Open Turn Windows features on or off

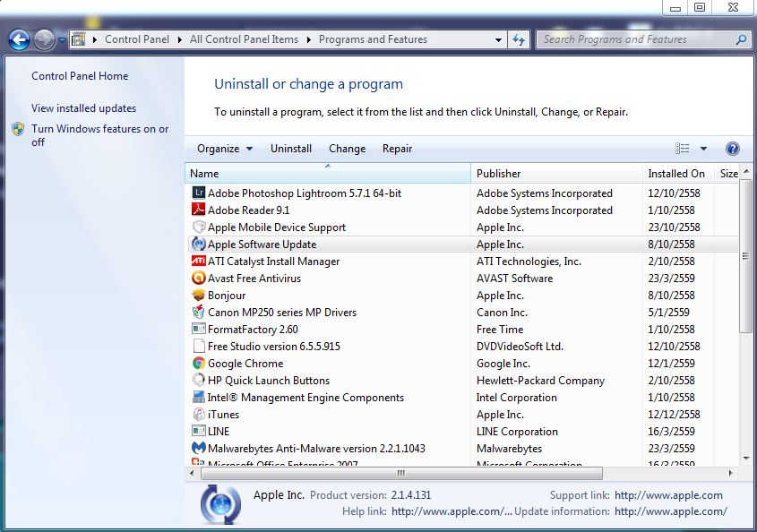pyautogui.click(x=100, y=135)
